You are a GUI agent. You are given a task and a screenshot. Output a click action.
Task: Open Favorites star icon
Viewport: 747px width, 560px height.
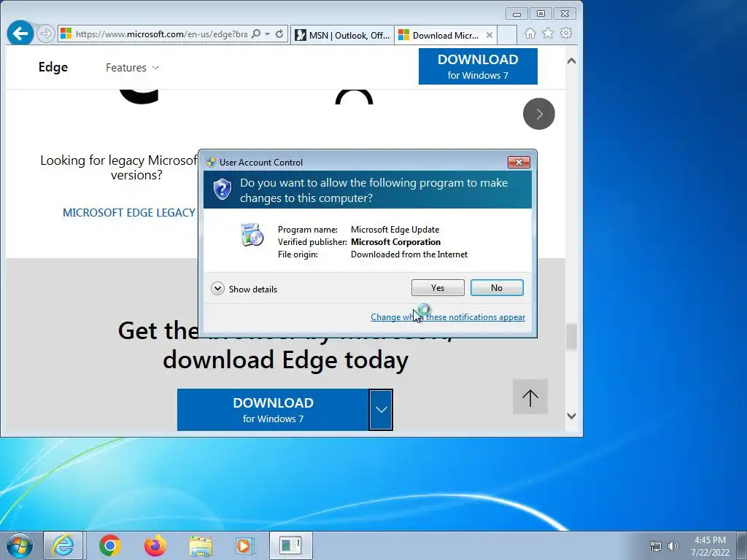tap(548, 34)
